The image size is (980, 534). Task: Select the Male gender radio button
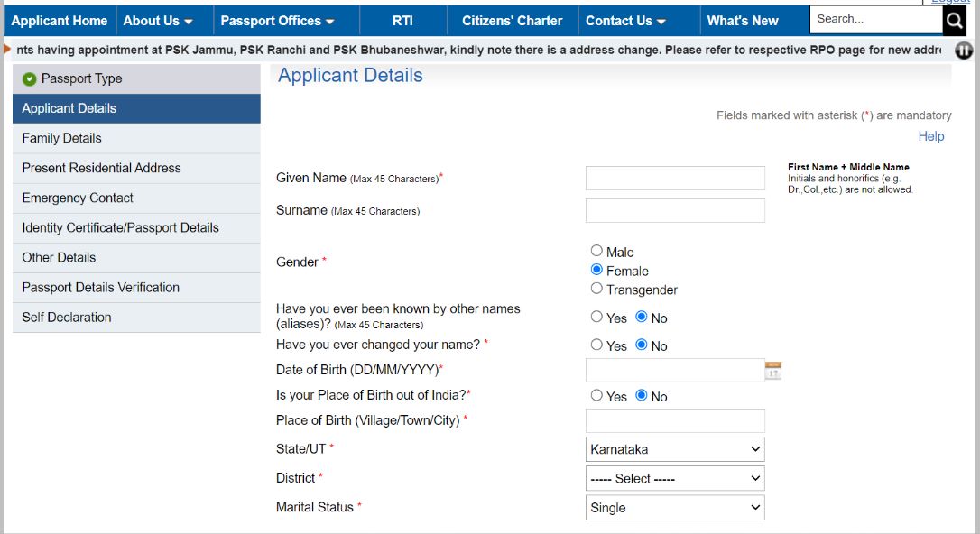596,251
